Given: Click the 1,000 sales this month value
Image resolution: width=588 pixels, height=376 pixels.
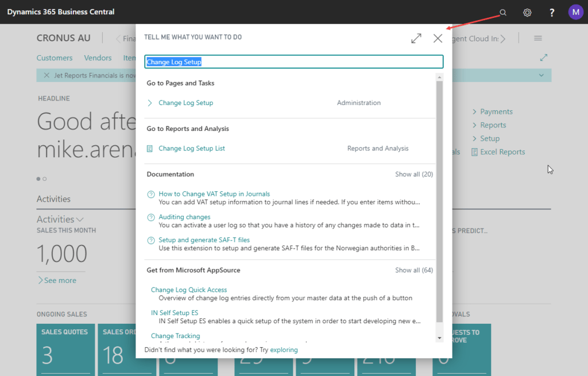Looking at the screenshot, I should point(62,254).
